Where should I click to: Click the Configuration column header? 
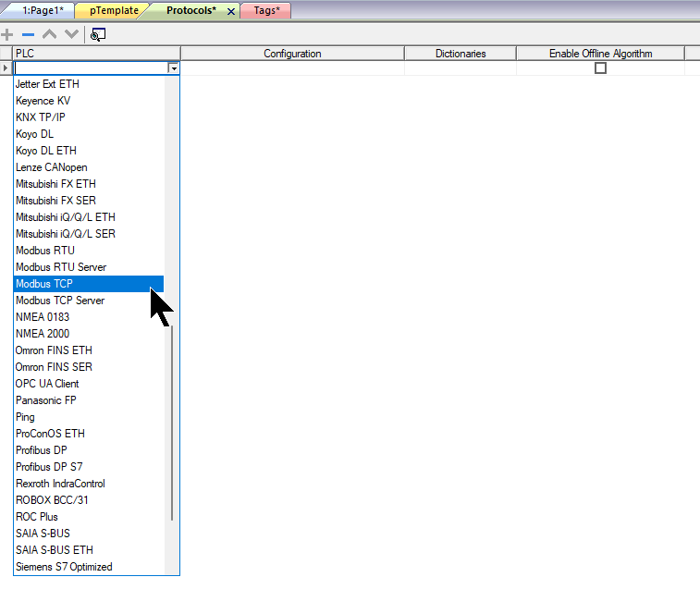click(x=292, y=54)
